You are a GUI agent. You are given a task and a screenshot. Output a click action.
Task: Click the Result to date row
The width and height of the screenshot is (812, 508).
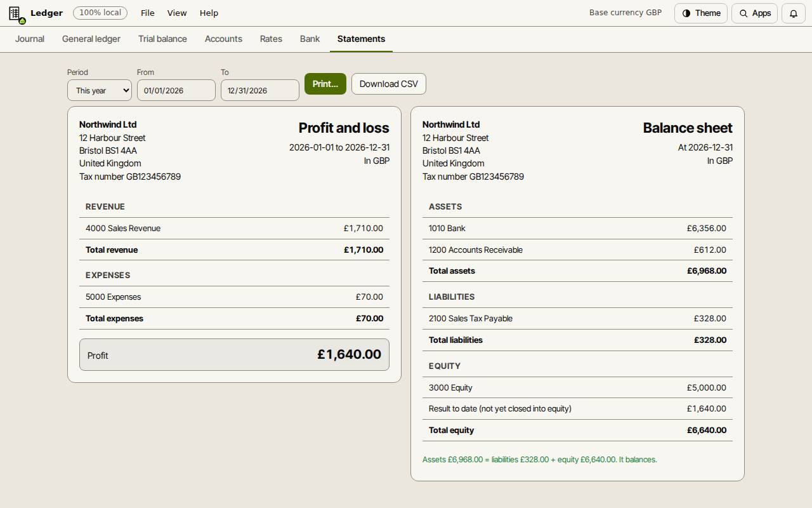(x=577, y=409)
